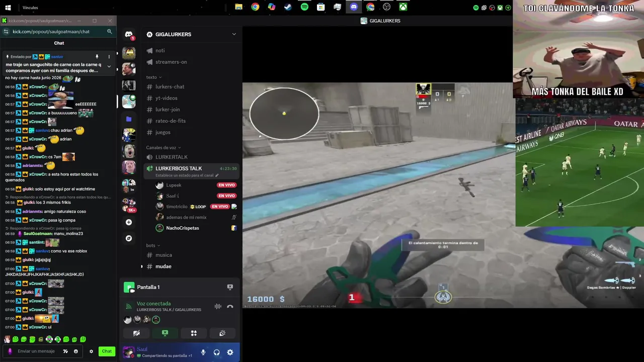
Task: Click user Lupeek in voice channel
Action: click(174, 185)
